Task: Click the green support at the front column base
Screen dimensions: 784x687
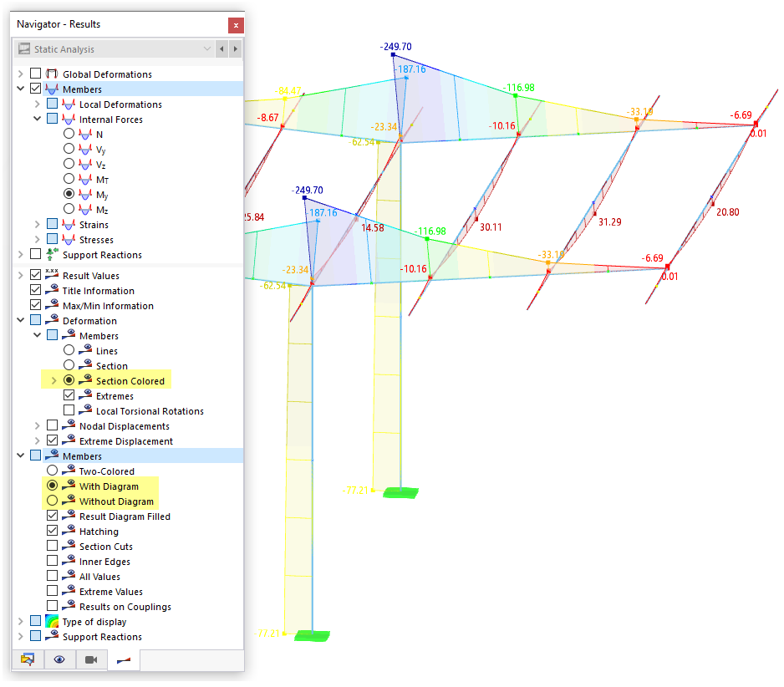Action: click(x=312, y=635)
